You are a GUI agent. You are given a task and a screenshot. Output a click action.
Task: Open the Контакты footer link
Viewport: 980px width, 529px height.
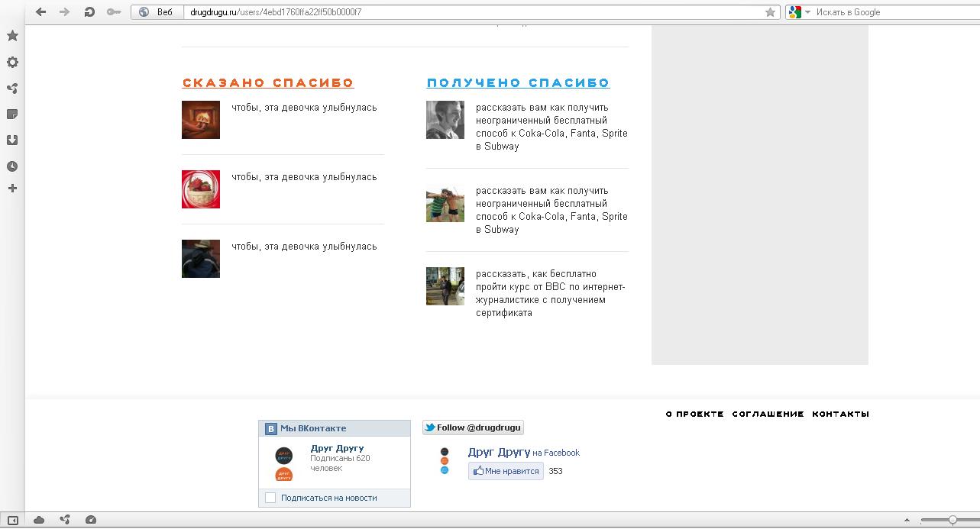coord(840,414)
